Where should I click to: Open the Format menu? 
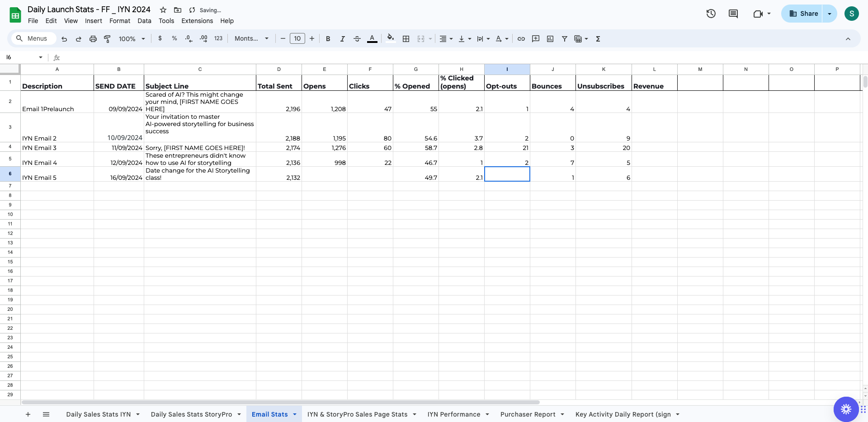coord(120,21)
